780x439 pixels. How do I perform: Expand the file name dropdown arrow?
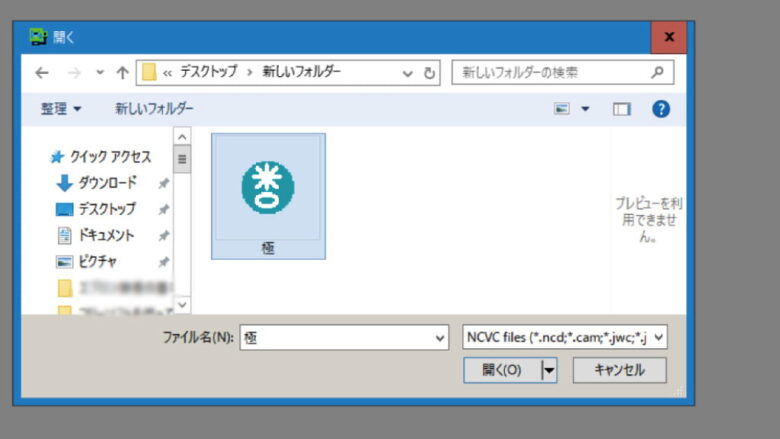(x=439, y=338)
